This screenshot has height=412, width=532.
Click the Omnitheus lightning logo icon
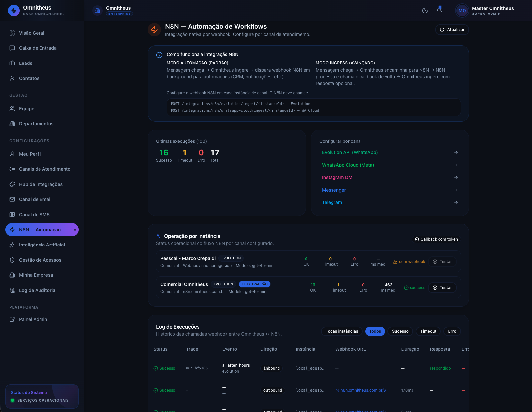click(x=14, y=11)
